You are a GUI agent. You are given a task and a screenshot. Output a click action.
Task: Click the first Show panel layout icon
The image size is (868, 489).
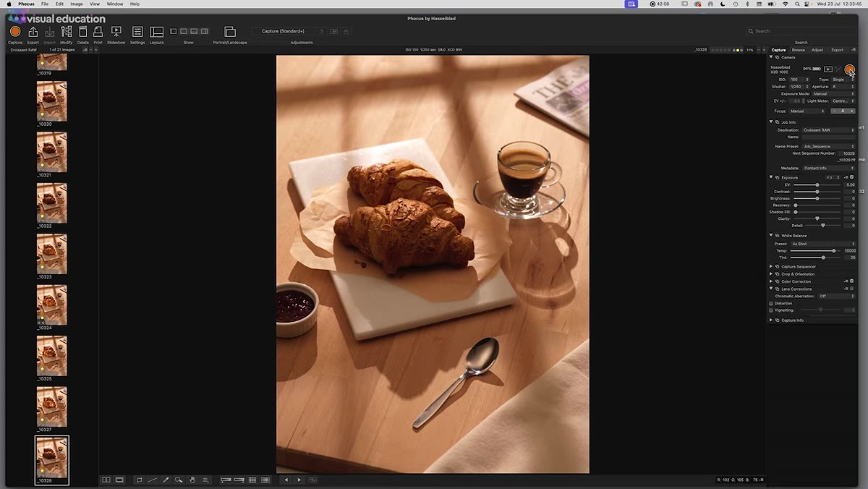[174, 31]
